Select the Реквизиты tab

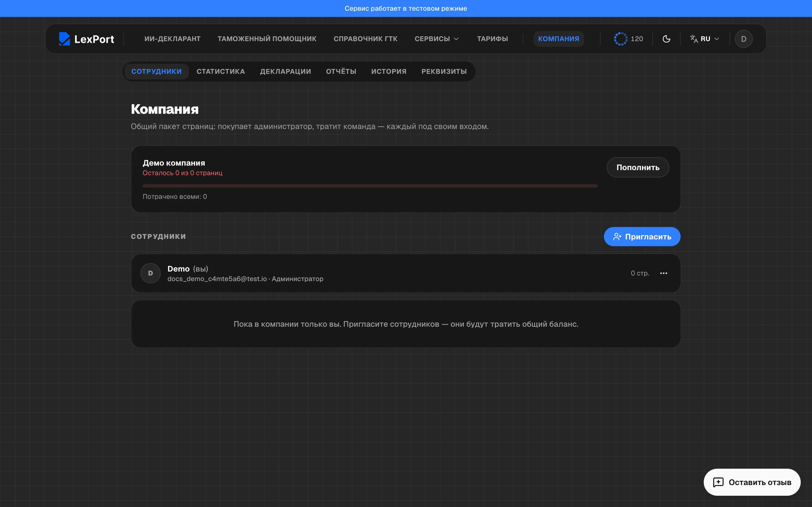444,72
